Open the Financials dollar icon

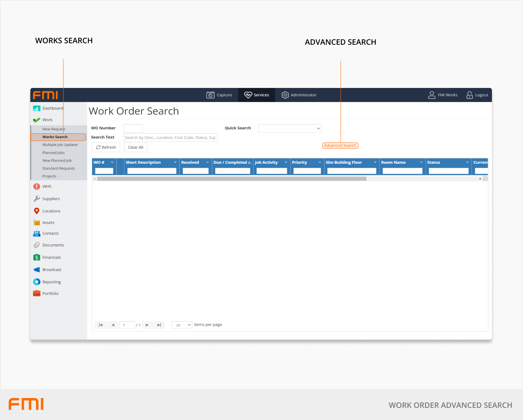coord(37,257)
